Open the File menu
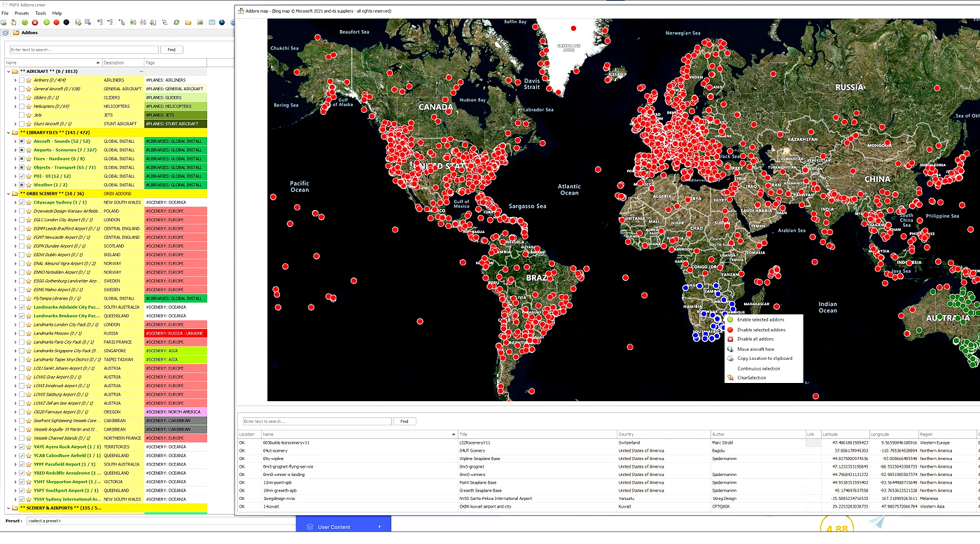The height and width of the screenshot is (544, 980). coord(5,13)
